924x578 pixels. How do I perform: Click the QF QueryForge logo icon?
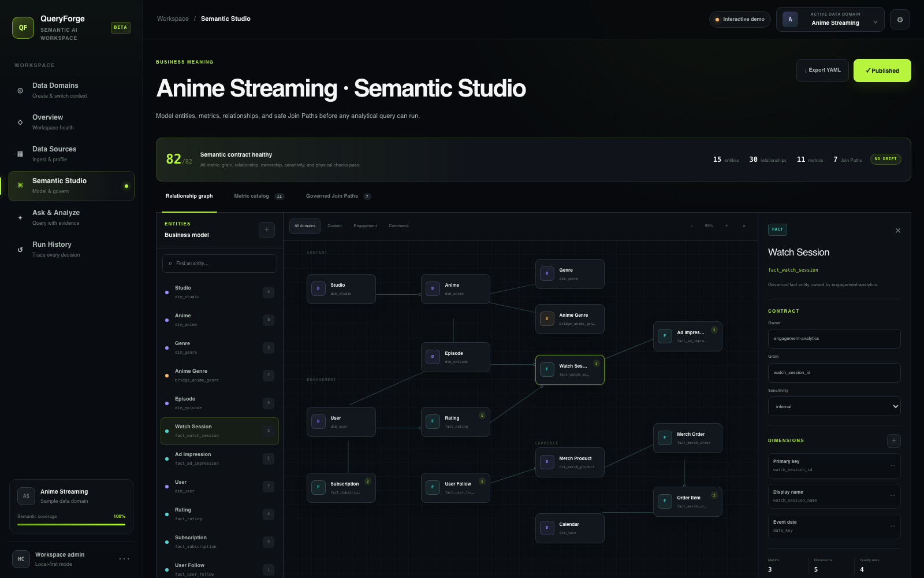coord(23,28)
